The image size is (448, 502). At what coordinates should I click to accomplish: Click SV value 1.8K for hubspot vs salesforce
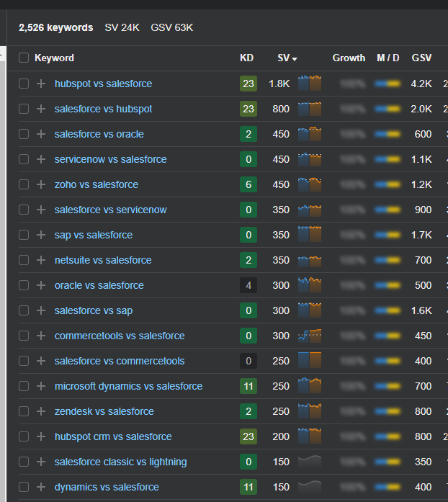pyautogui.click(x=279, y=84)
